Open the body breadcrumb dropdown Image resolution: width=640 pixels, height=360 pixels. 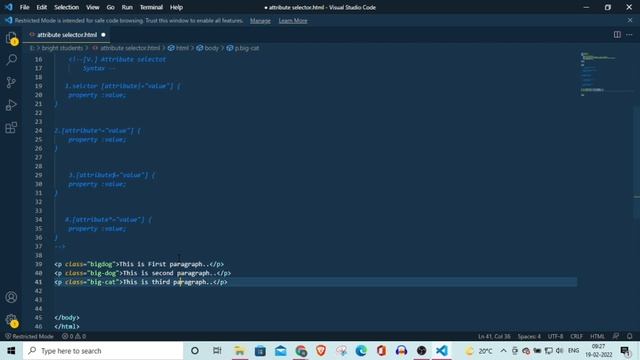[211, 48]
